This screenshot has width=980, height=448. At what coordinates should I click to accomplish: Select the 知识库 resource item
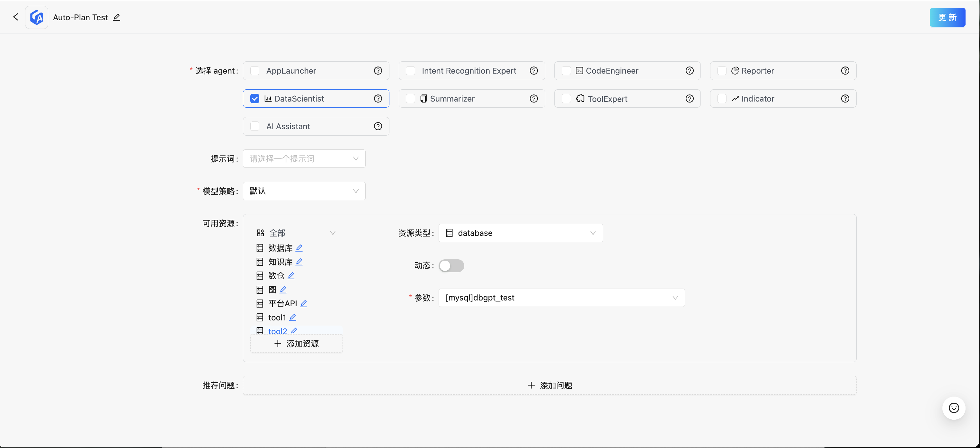click(280, 262)
